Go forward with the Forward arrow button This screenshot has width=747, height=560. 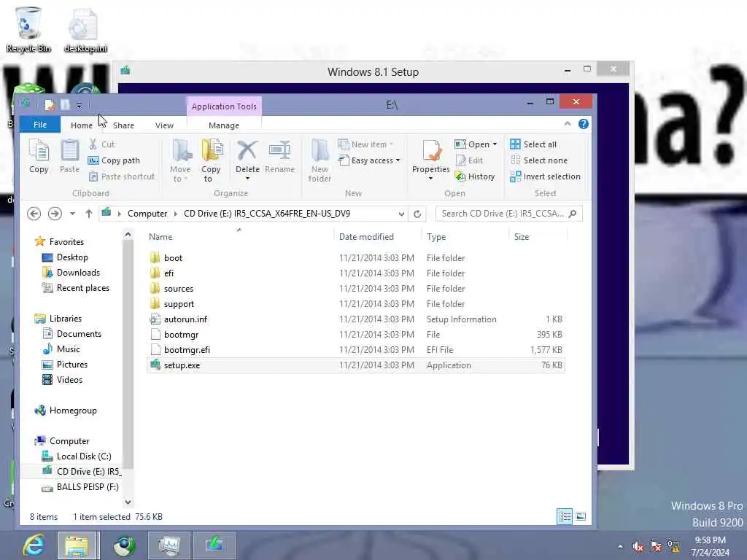[55, 214]
